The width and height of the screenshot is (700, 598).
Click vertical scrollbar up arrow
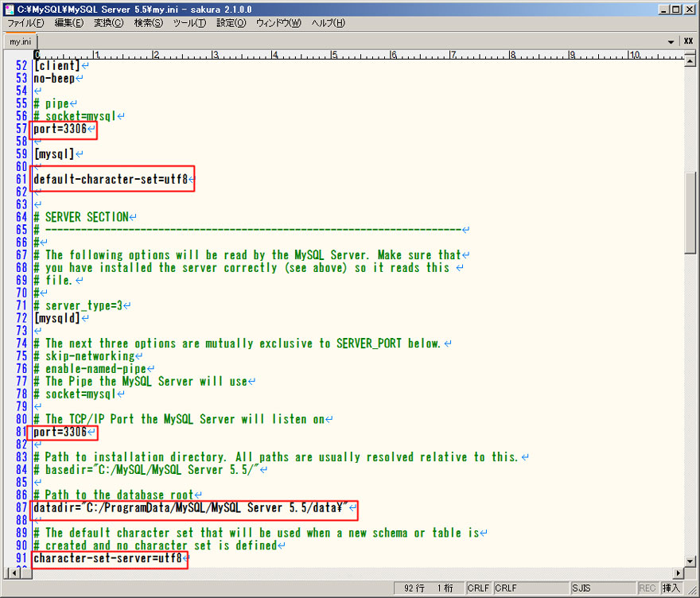tap(690, 60)
